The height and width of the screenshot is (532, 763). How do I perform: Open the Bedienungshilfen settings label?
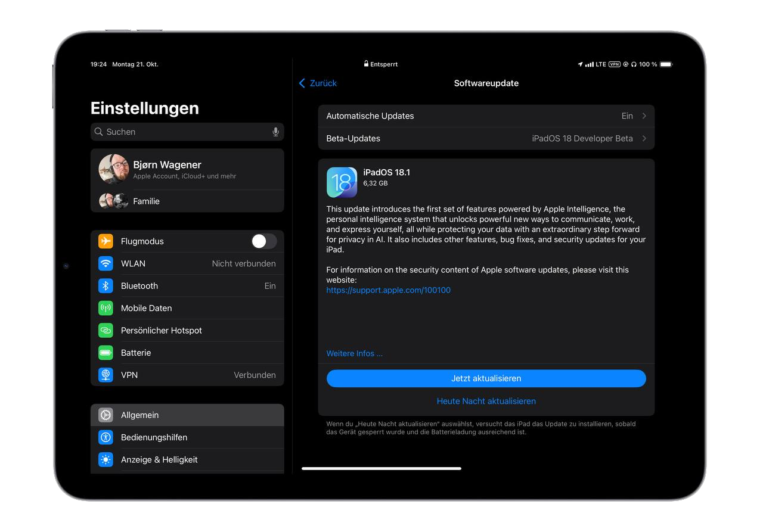point(154,437)
